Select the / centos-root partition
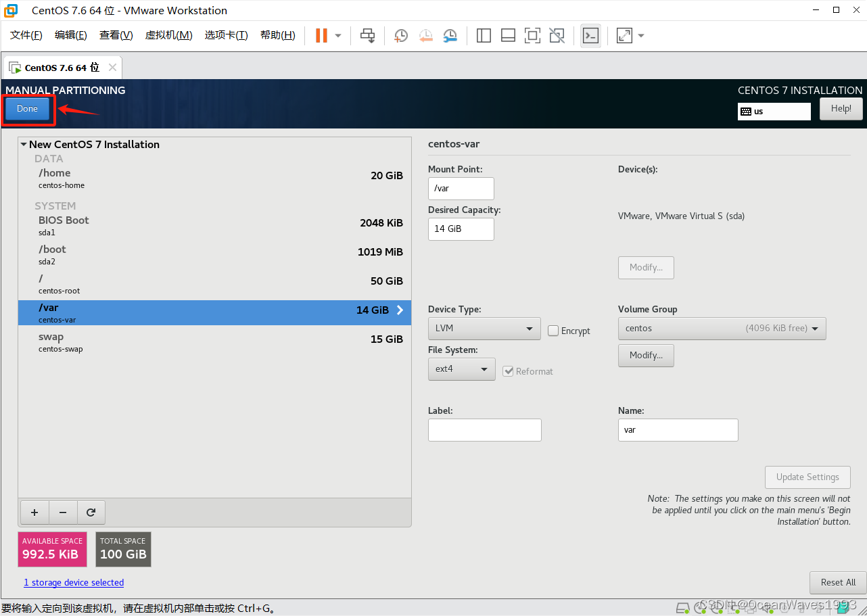The image size is (867, 616). click(214, 284)
